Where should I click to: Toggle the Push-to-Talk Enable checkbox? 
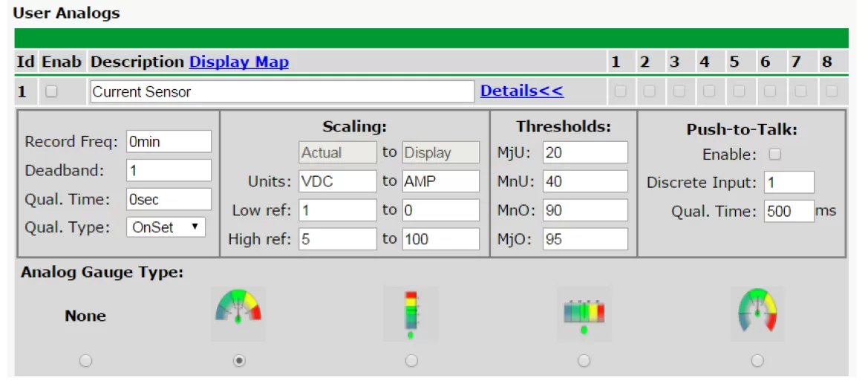click(x=775, y=154)
